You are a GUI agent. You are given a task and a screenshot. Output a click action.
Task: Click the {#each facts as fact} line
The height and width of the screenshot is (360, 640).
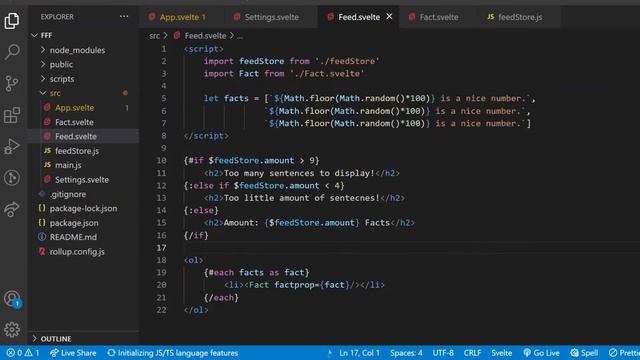click(256, 272)
